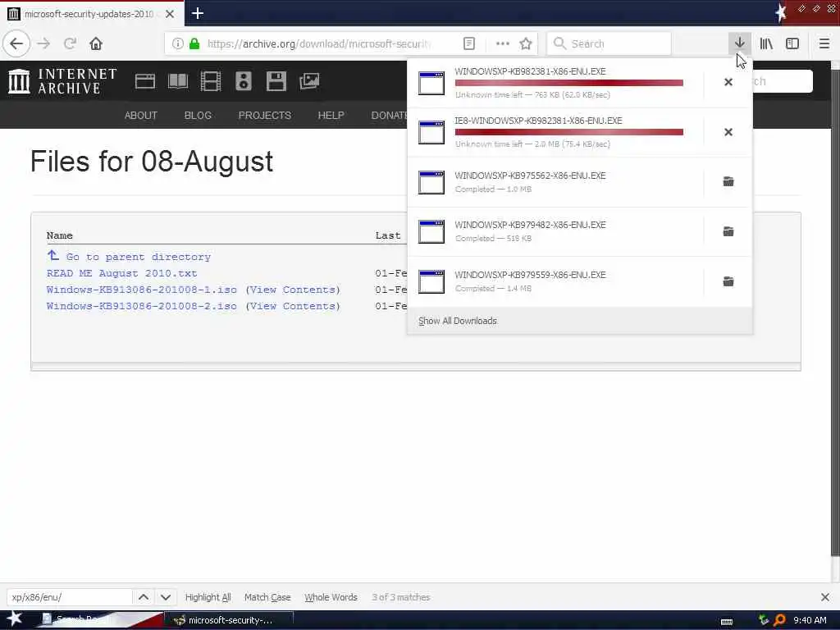
Task: Jump to previous find match arrow
Action: (144, 597)
